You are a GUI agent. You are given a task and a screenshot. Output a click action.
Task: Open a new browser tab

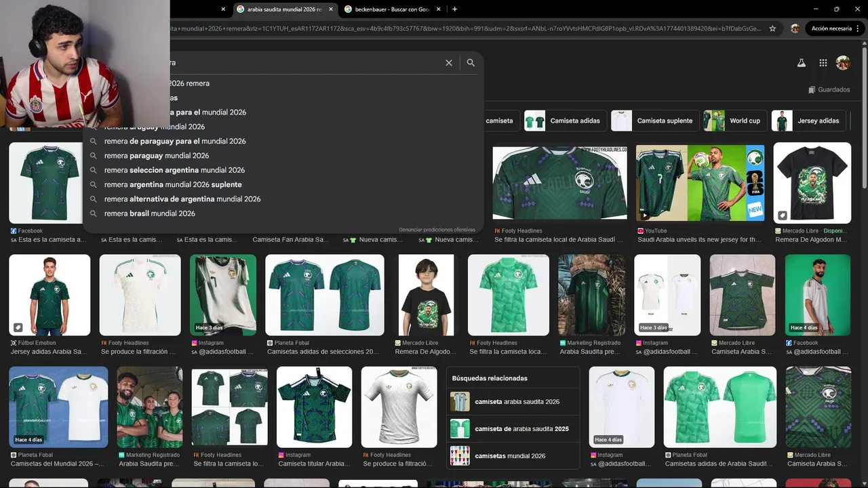454,9
